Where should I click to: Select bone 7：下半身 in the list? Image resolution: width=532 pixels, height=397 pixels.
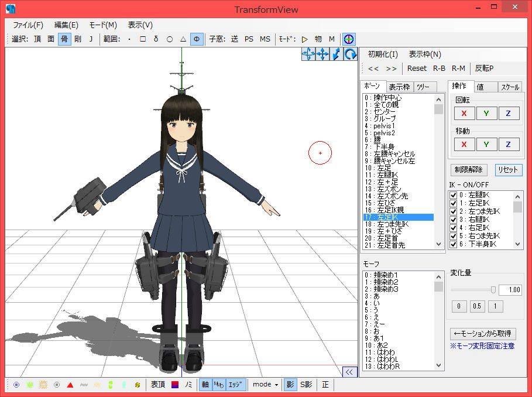[399, 146]
